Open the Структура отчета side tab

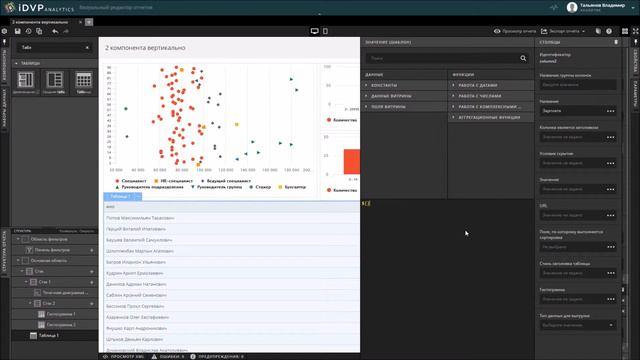tap(4, 251)
